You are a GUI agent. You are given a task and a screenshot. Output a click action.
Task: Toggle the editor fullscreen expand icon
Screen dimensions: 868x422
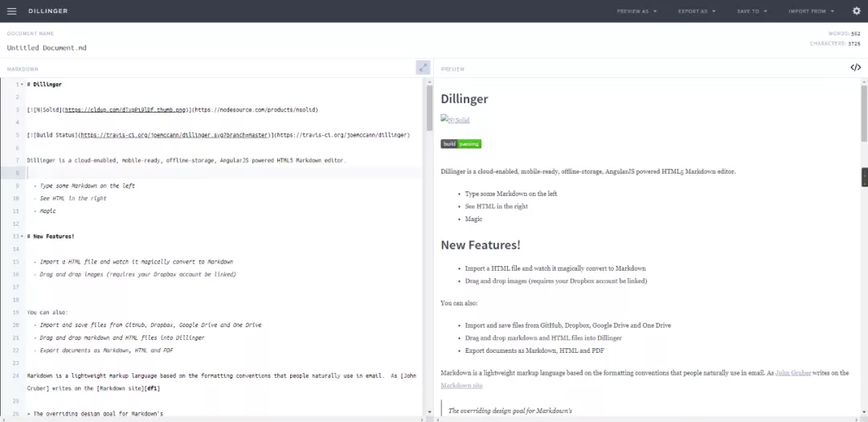coord(423,68)
